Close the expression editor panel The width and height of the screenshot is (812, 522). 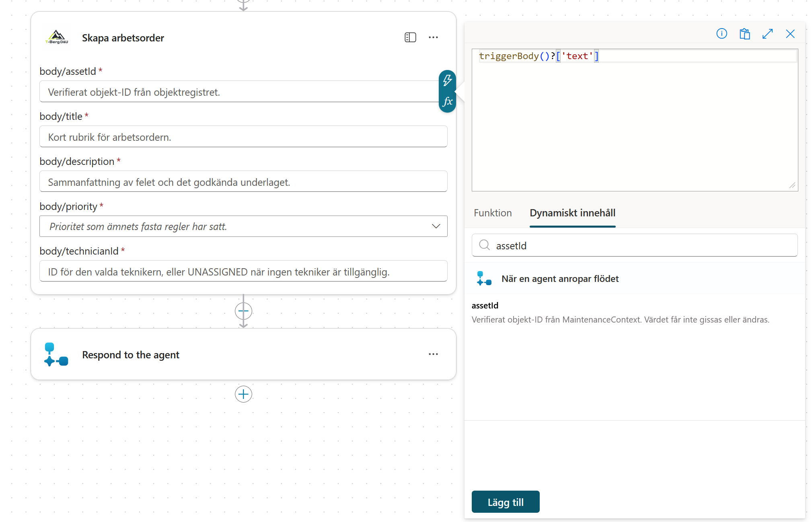790,34
